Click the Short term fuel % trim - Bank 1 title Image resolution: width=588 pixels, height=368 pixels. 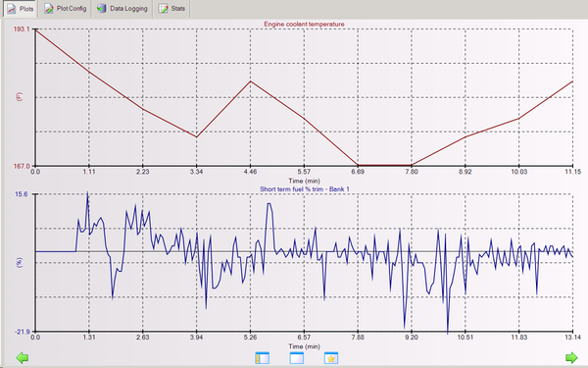tap(305, 189)
